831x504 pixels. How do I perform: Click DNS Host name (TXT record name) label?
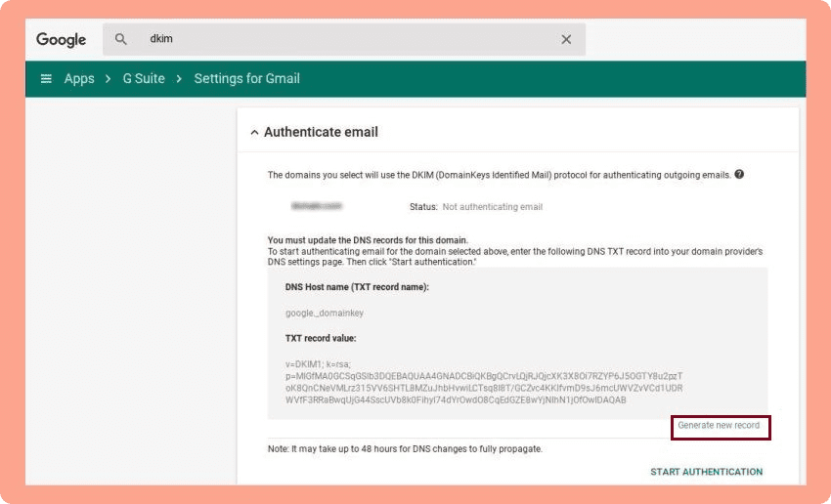coord(357,287)
